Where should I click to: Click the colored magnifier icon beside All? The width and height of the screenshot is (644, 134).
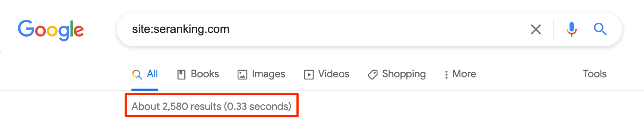(137, 75)
